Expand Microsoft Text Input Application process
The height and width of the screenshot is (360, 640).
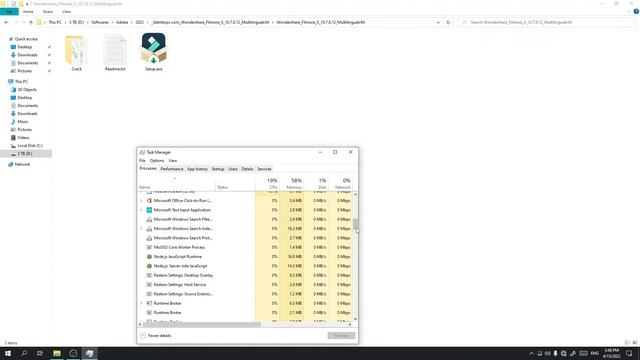142,210
